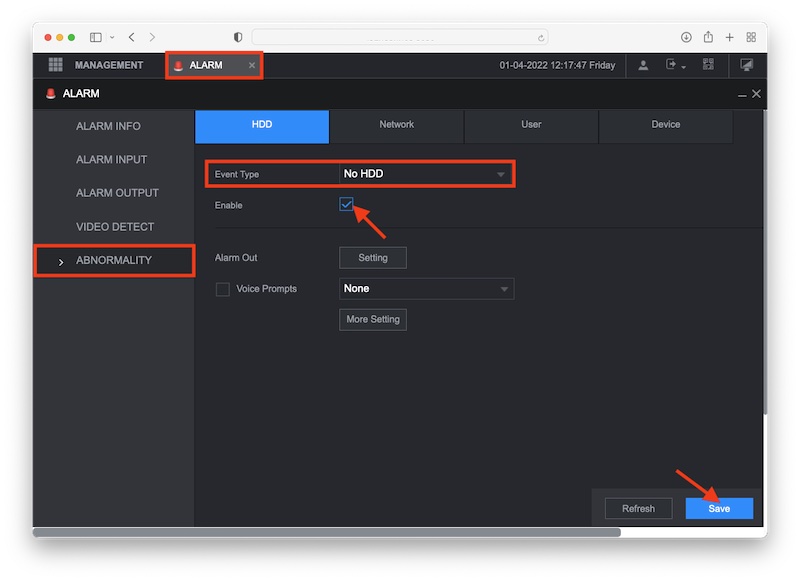This screenshot has height=581, width=800.
Task: Click Safari's downloads icon
Action: [x=686, y=37]
